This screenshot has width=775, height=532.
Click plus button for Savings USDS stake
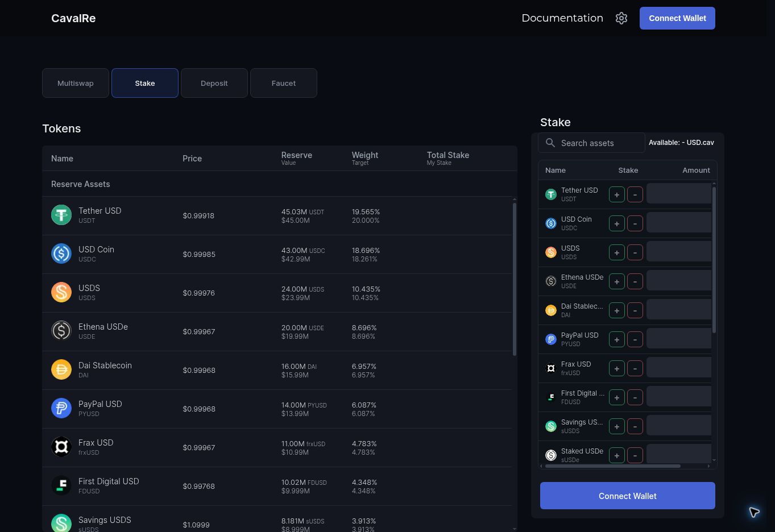(x=617, y=426)
